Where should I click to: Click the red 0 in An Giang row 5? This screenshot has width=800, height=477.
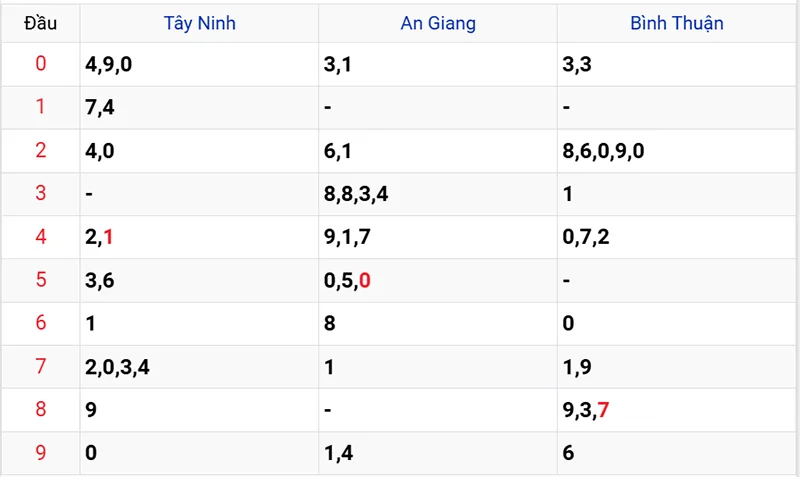[364, 281]
